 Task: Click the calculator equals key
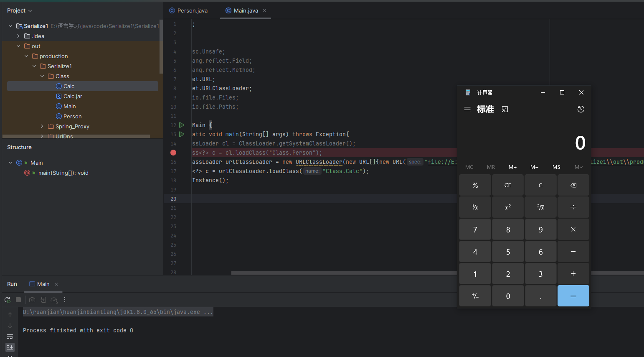[573, 296]
